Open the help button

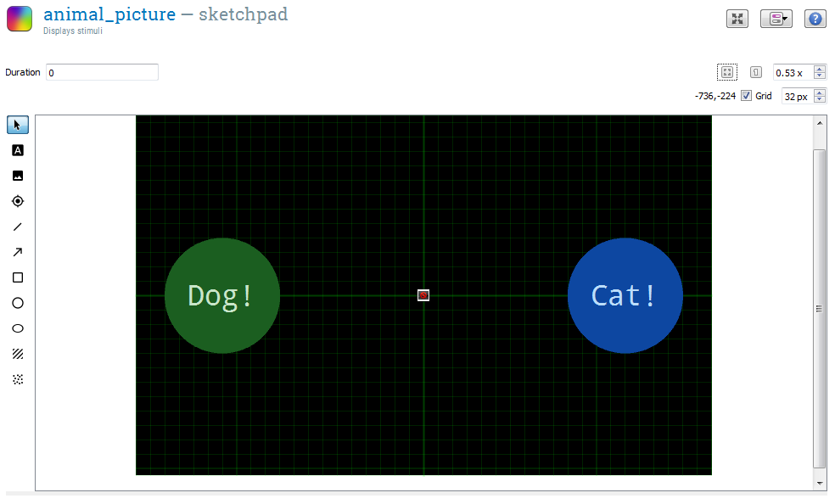tap(815, 19)
